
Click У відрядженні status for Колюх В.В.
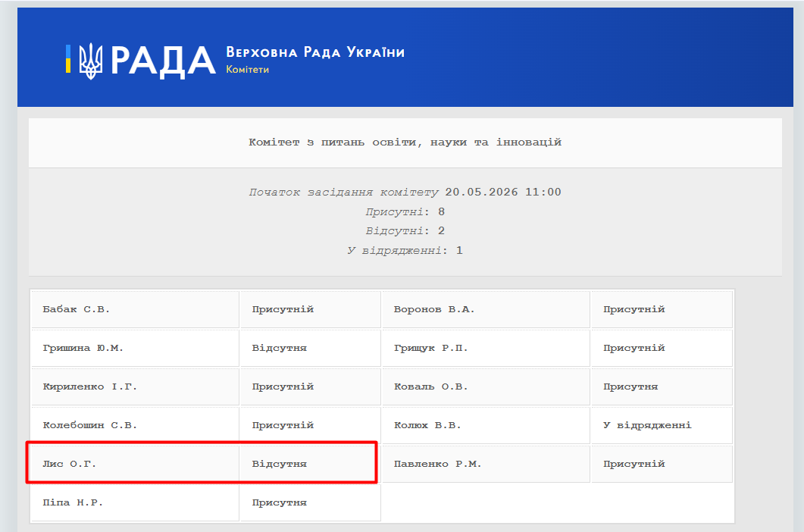[x=647, y=425]
